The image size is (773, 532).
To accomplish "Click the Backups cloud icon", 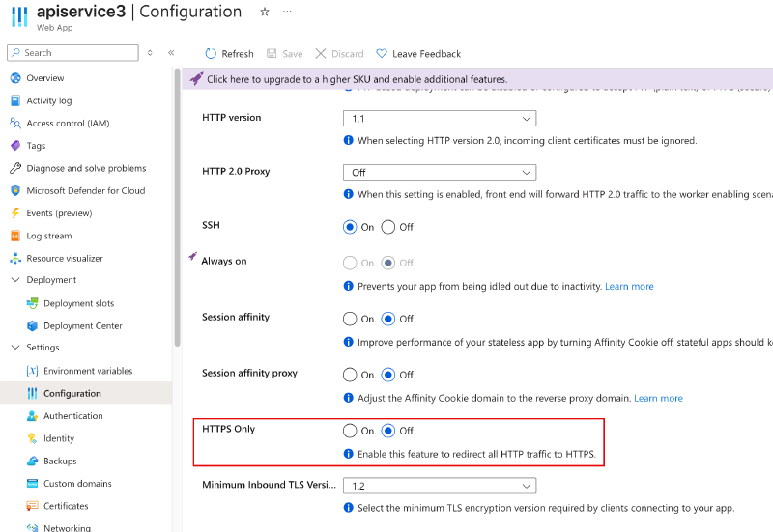I will pyautogui.click(x=33, y=461).
